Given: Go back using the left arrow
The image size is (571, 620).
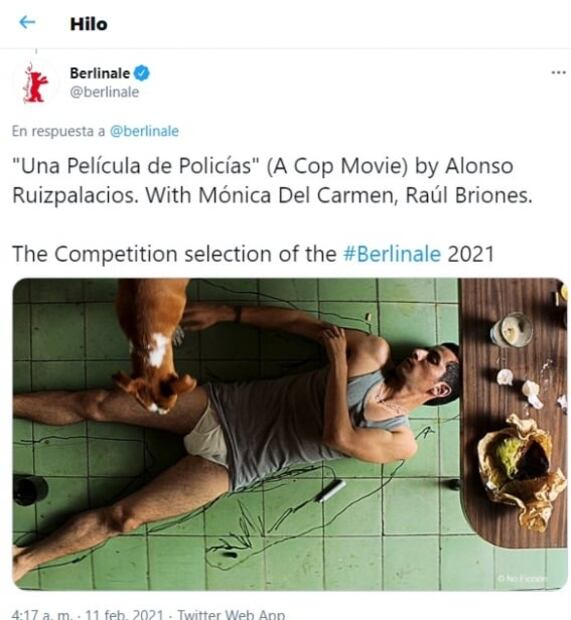Looking at the screenshot, I should (27, 23).
